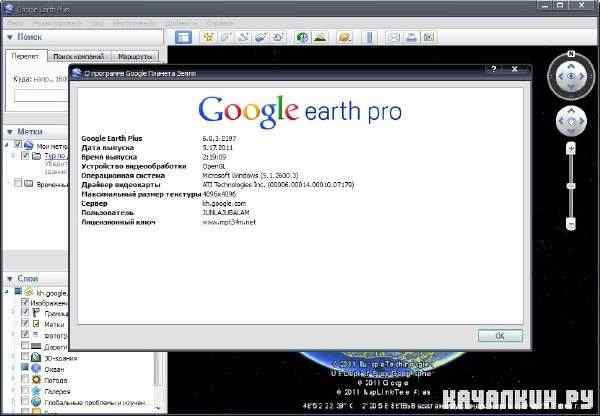Viewport: 600px width, 416px height.
Task: Click the Погода layer sun icon
Action: coord(36,380)
